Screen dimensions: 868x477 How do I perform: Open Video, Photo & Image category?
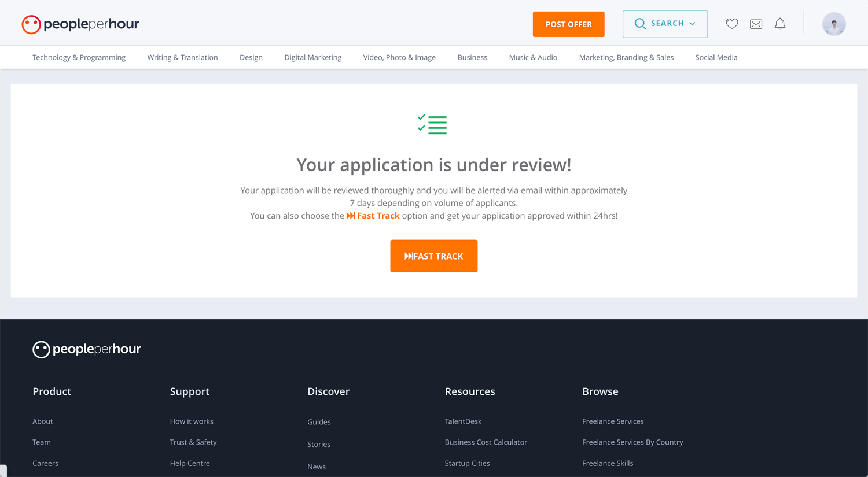399,57
